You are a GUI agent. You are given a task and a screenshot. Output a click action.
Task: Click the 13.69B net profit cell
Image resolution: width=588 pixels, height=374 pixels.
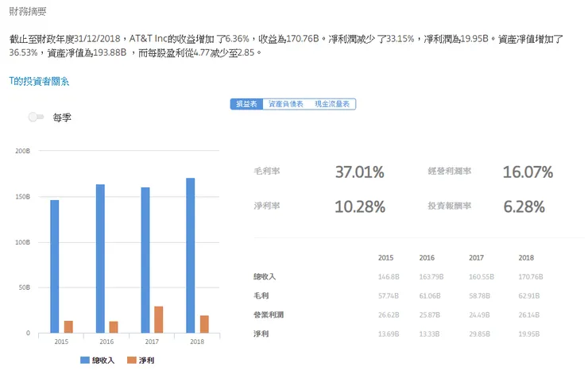(x=389, y=334)
